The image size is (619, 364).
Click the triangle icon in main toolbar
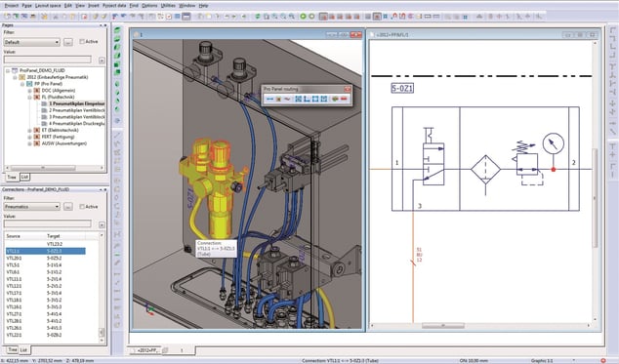point(478,17)
